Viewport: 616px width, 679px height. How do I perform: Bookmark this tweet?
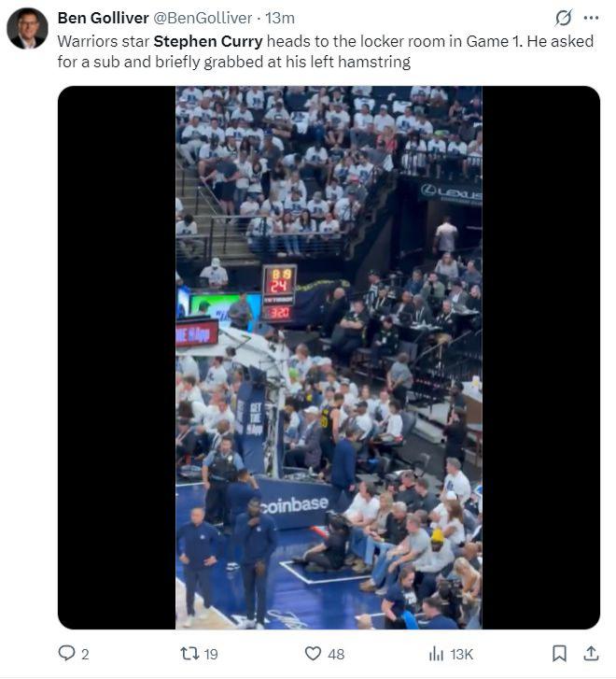coord(559,653)
